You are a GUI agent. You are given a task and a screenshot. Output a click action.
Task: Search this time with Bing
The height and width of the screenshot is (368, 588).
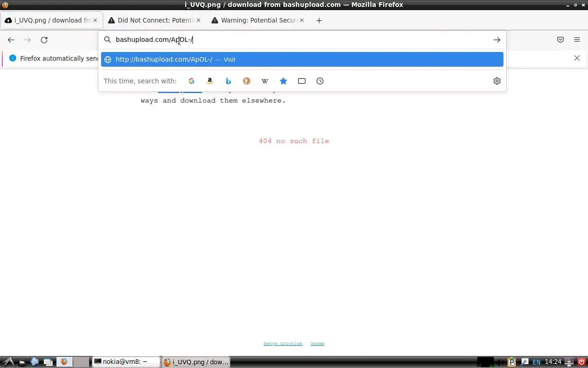click(228, 81)
